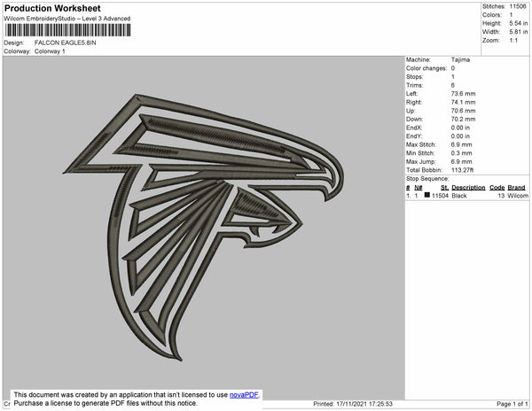Click the 'Code' column header
532x411 pixels.
497,188
